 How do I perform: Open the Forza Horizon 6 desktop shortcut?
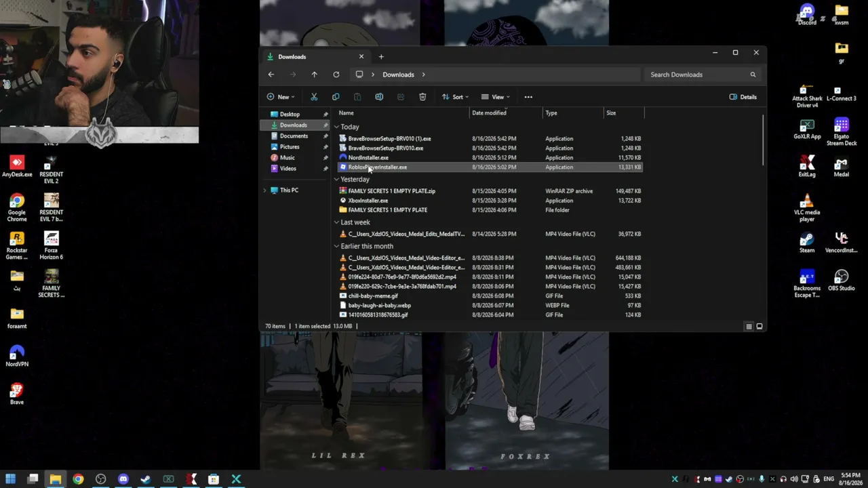pyautogui.click(x=52, y=245)
